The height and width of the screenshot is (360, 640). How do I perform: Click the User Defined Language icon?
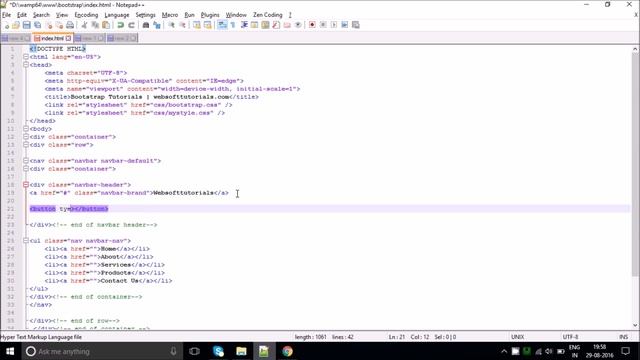pyautogui.click(x=254, y=25)
